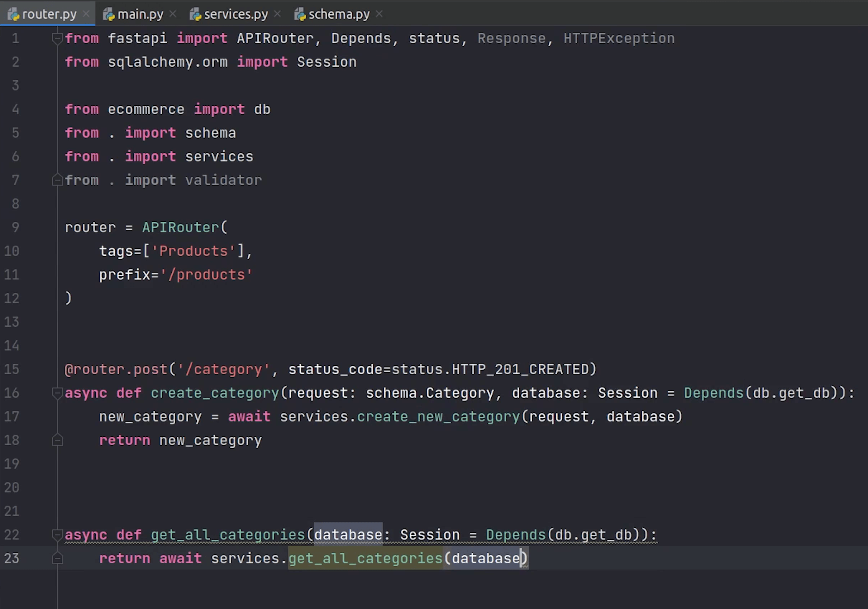The image size is (868, 609).
Task: Click the unused validator import on line 7
Action: click(223, 180)
